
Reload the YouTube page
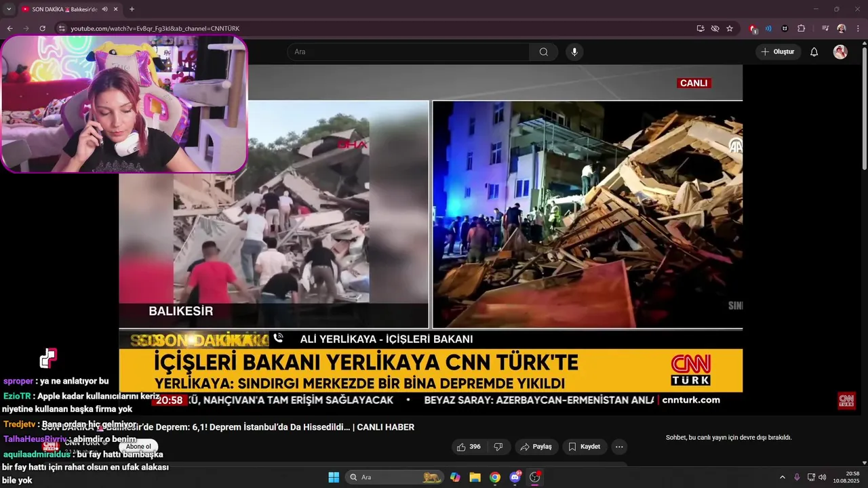pyautogui.click(x=42, y=28)
